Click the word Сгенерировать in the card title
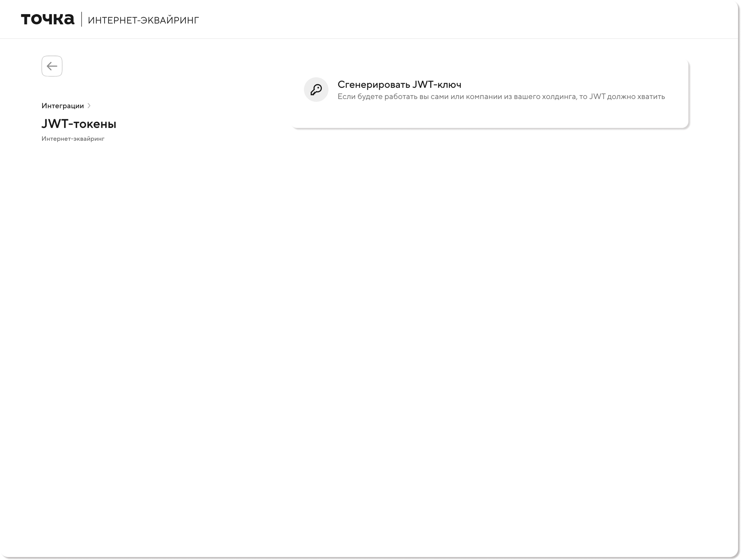Image resolution: width=741 pixels, height=560 pixels. tap(374, 85)
